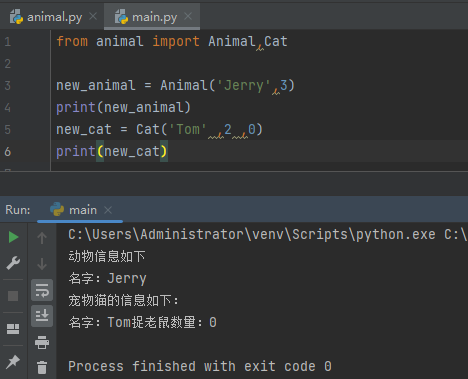Click the Down the Stack Trace arrow

point(42,264)
